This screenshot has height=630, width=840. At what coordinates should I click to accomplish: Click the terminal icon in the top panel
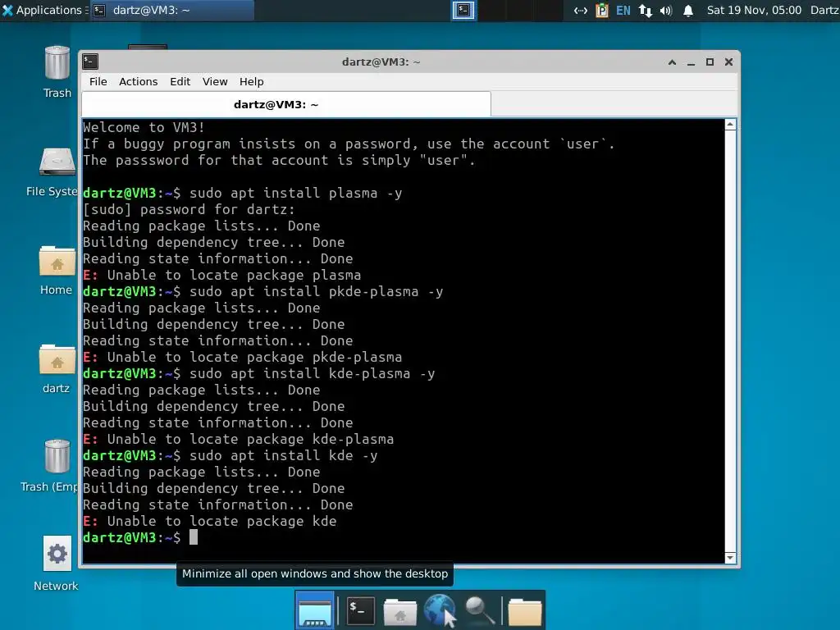(x=463, y=10)
